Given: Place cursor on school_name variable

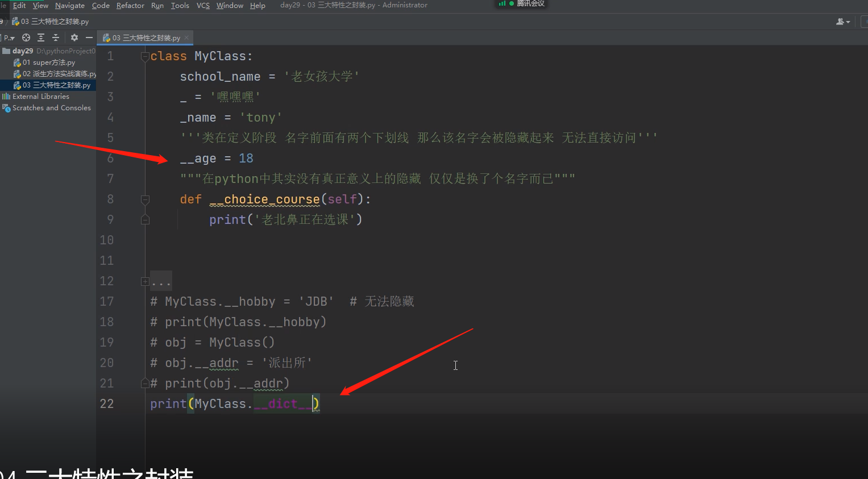Looking at the screenshot, I should tap(220, 77).
